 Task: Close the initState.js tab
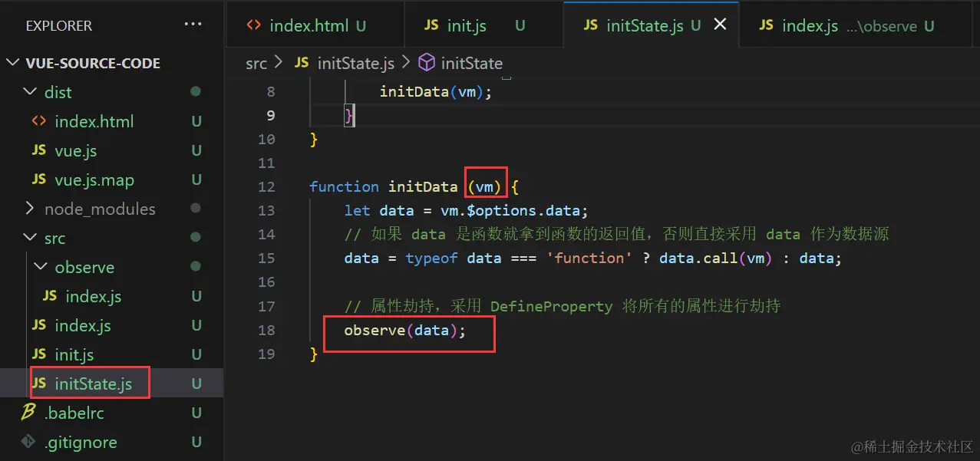point(720,25)
